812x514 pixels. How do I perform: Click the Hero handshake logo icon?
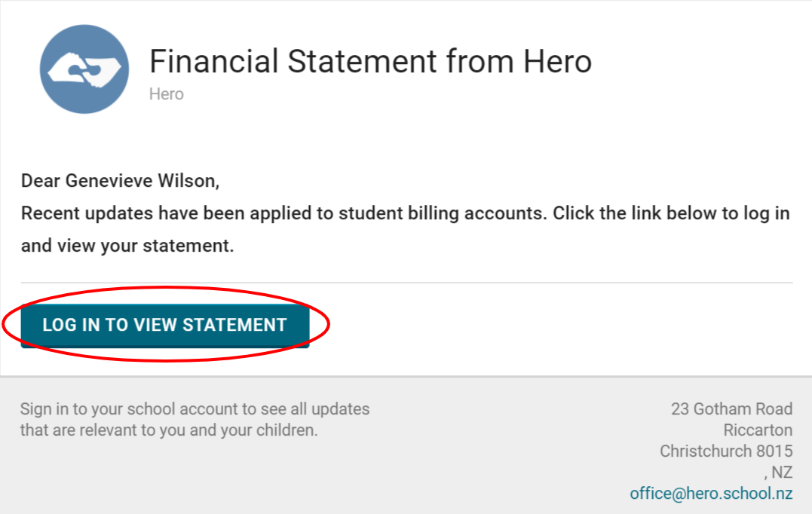click(84, 69)
